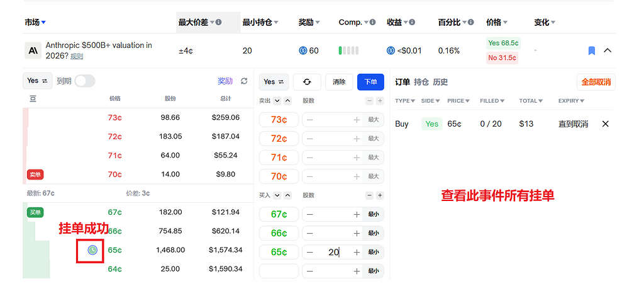Viewport: 644px width, 286px height.
Task: Click the Anthropic logo icon
Action: (33, 50)
